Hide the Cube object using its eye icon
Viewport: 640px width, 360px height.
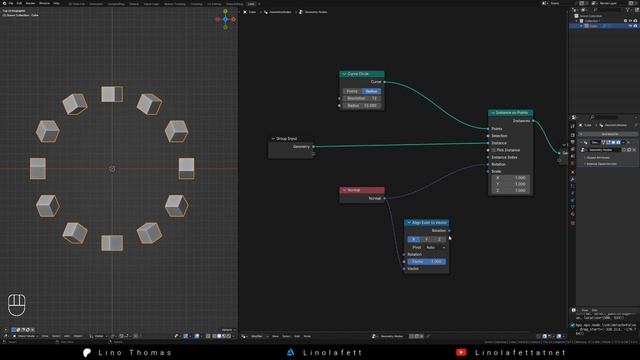click(630, 26)
